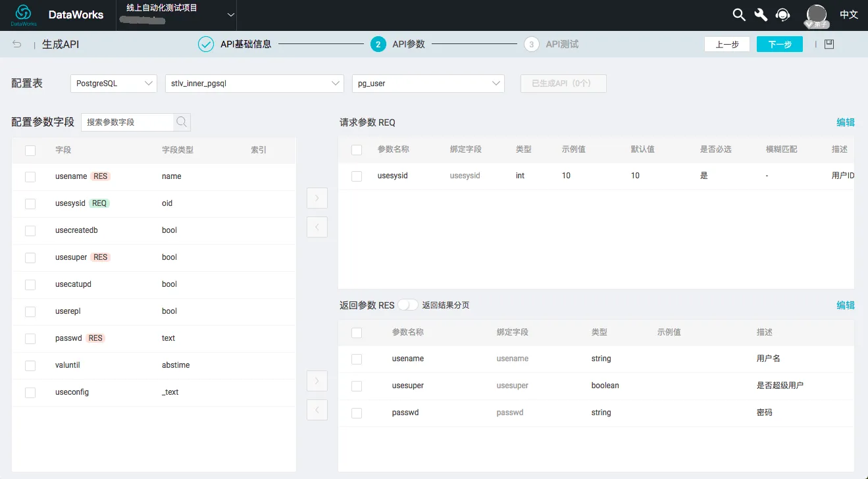The width and height of the screenshot is (868, 479).
Task: Click step 3 circle for API测试
Action: click(x=531, y=44)
